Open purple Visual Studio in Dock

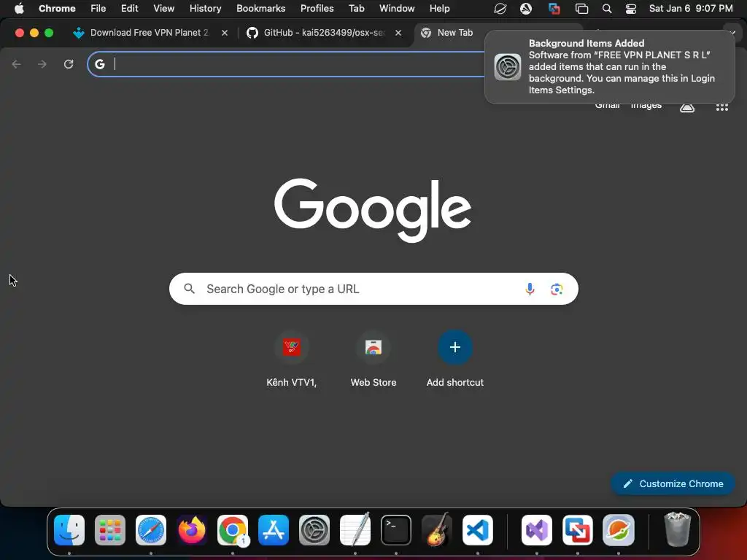pos(537,530)
